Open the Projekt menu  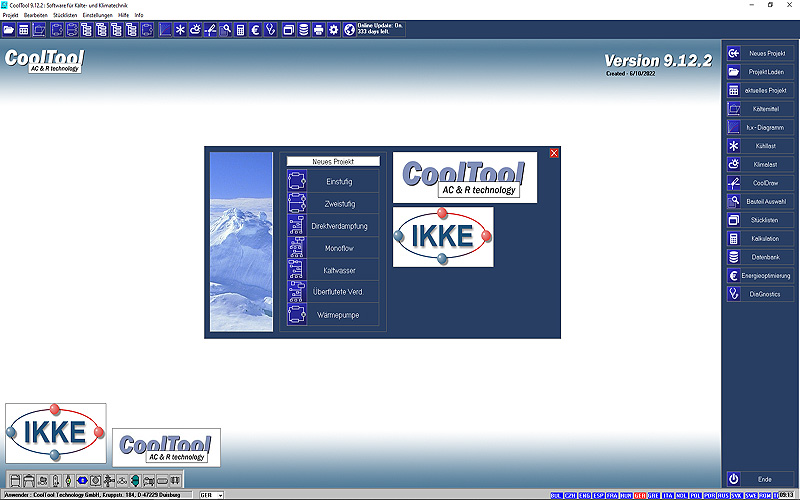[10, 15]
